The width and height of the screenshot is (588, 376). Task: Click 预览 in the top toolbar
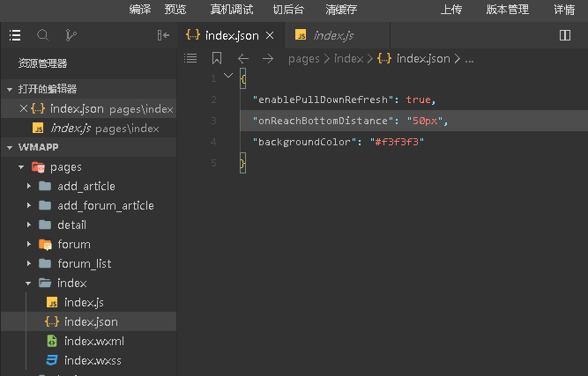point(175,10)
